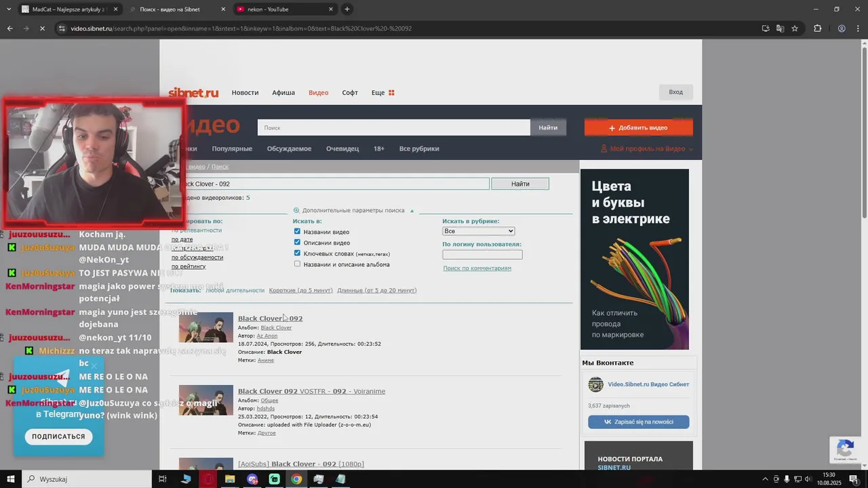
Task: Open the Еще menu item
Action: (378, 93)
